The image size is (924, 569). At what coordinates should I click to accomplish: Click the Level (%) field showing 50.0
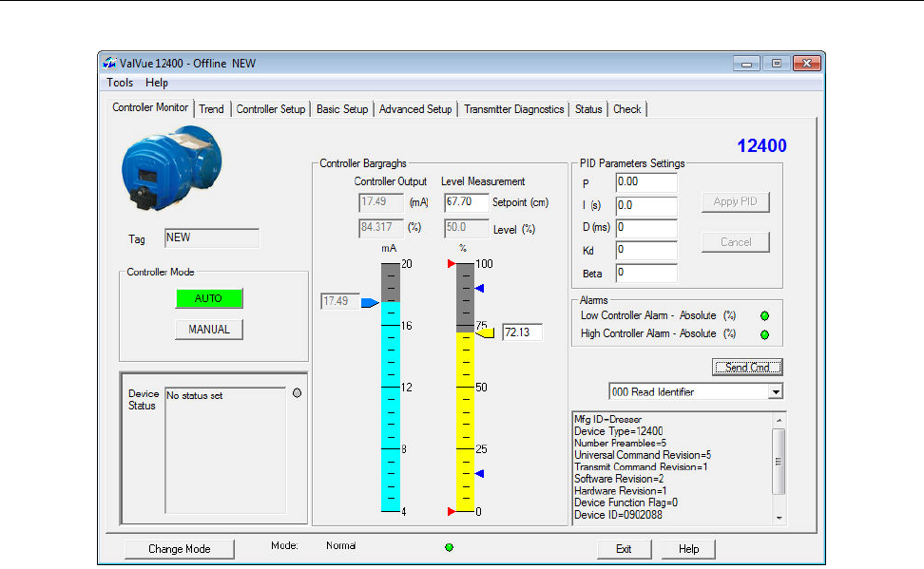(x=467, y=227)
